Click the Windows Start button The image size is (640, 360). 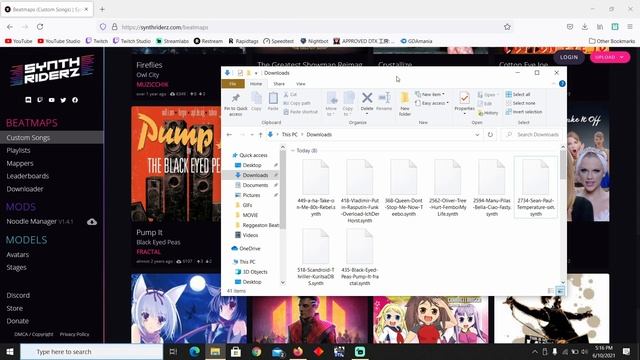10,351
